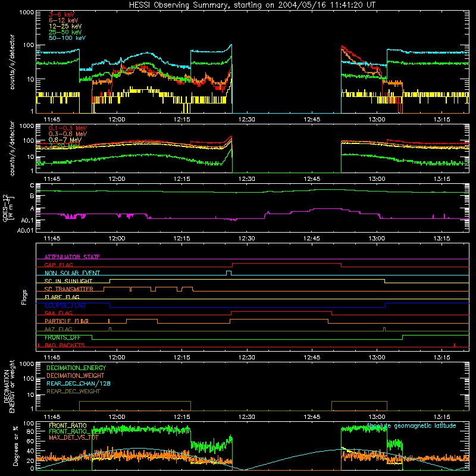
Task: Click the BAD_PACKETS flag label
Action: click(x=65, y=345)
